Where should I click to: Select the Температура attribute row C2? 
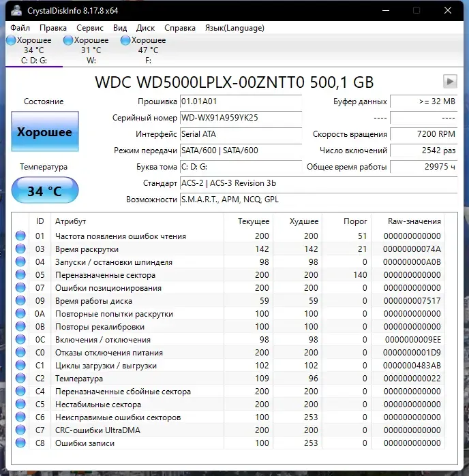[228, 378]
